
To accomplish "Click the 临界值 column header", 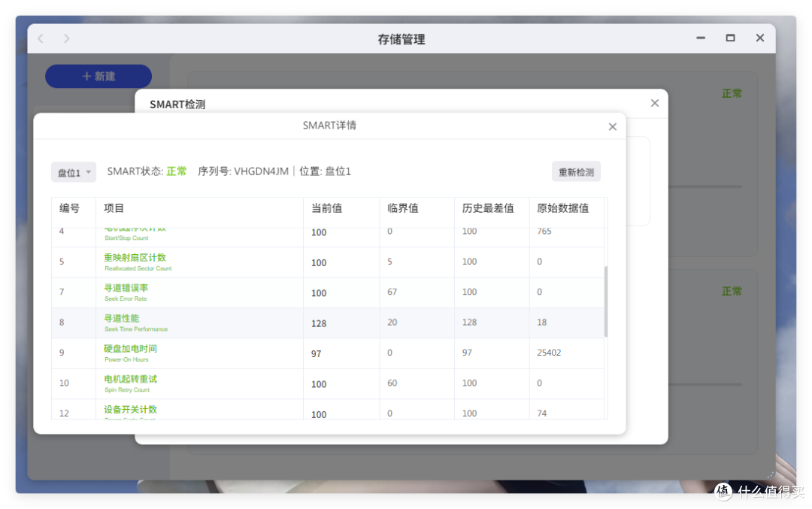I will [x=402, y=208].
